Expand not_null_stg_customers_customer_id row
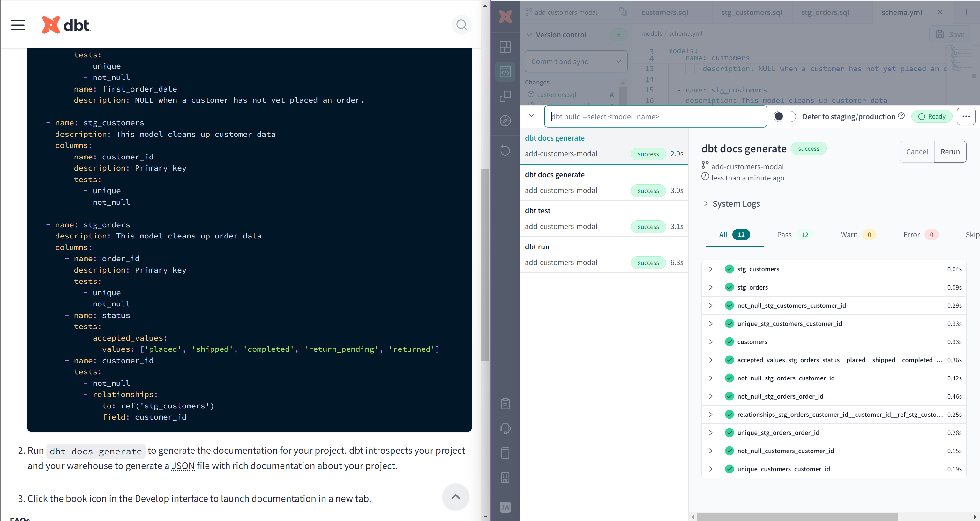The width and height of the screenshot is (980, 521). (x=710, y=305)
